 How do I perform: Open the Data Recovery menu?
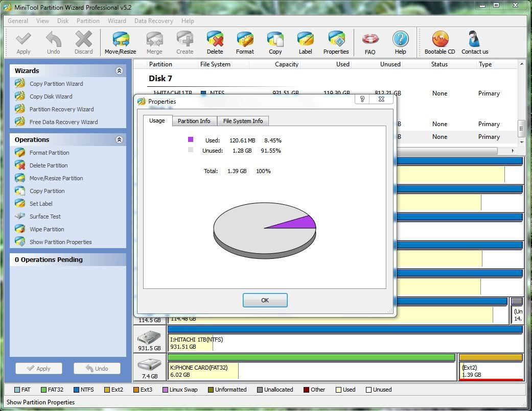click(x=153, y=21)
